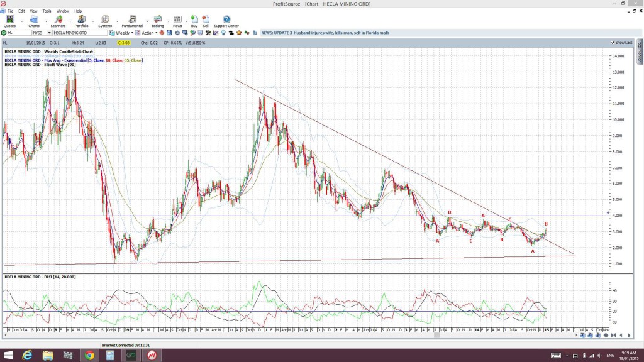The height and width of the screenshot is (362, 644).
Task: Expand the Fundamental dropdown arrow
Action: 147,21
